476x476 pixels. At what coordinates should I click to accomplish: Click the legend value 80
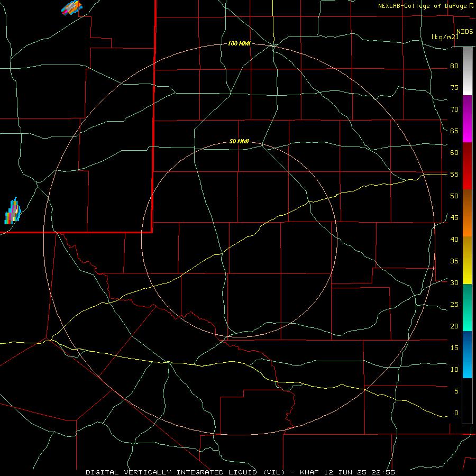pos(454,66)
